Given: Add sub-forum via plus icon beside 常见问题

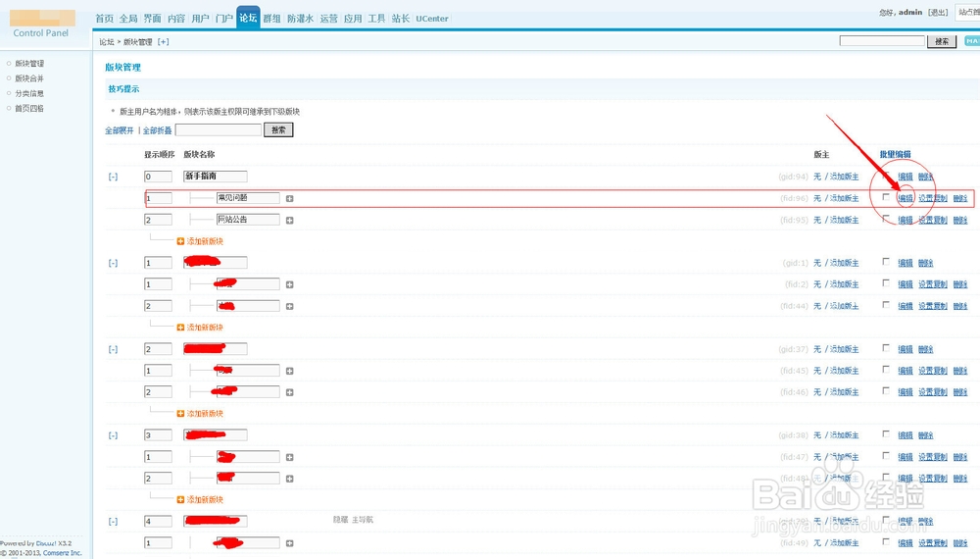Looking at the screenshot, I should tap(289, 199).
